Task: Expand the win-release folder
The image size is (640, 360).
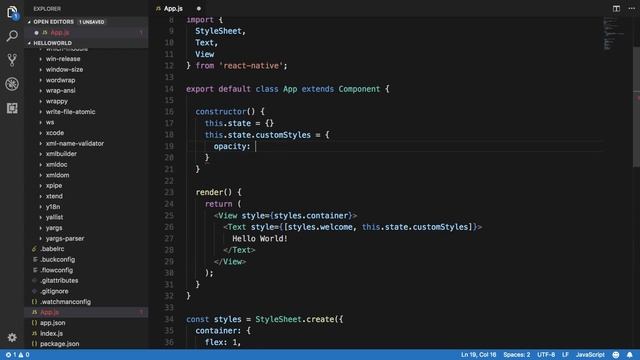Action: pyautogui.click(x=63, y=59)
